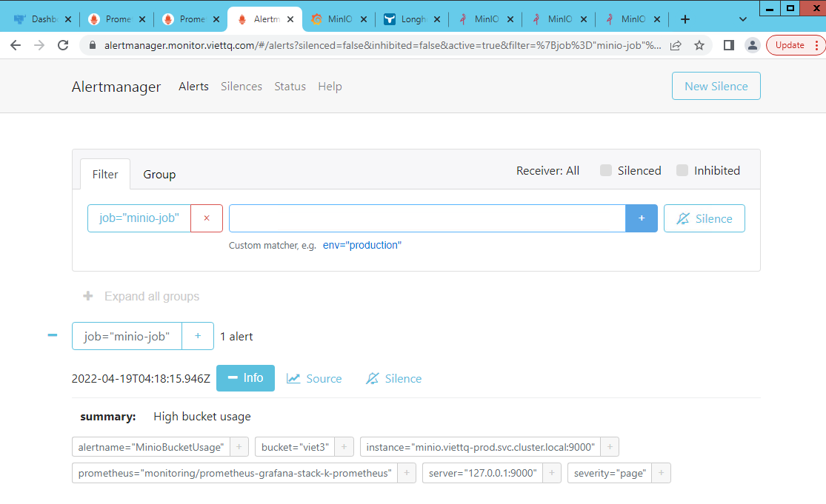
Task: Add prometheus label to filter
Action: tap(407, 473)
